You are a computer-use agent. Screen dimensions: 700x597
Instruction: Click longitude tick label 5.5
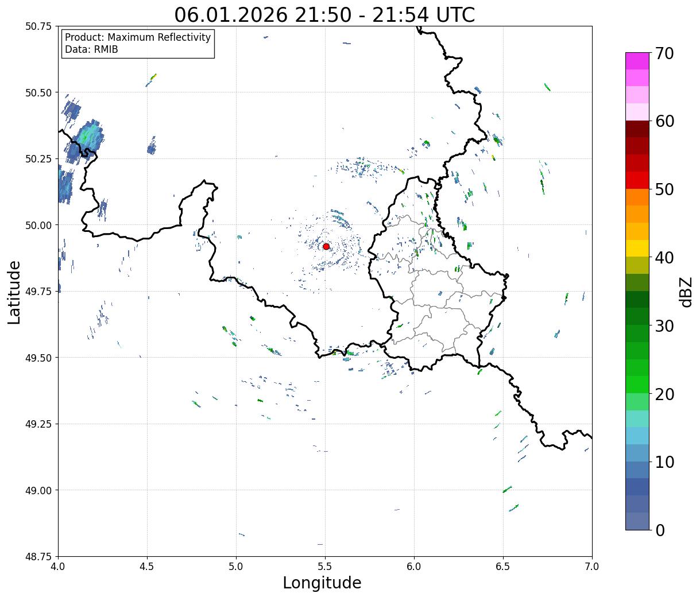325,567
